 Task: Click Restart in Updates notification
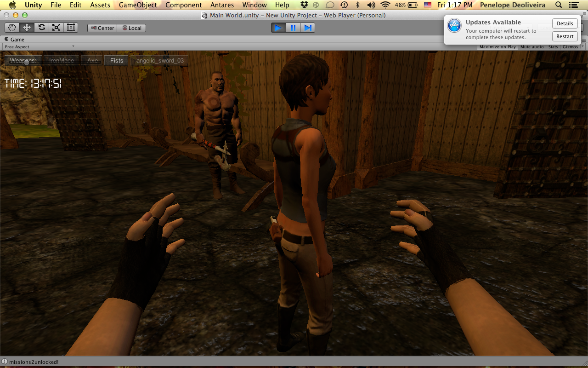[565, 36]
